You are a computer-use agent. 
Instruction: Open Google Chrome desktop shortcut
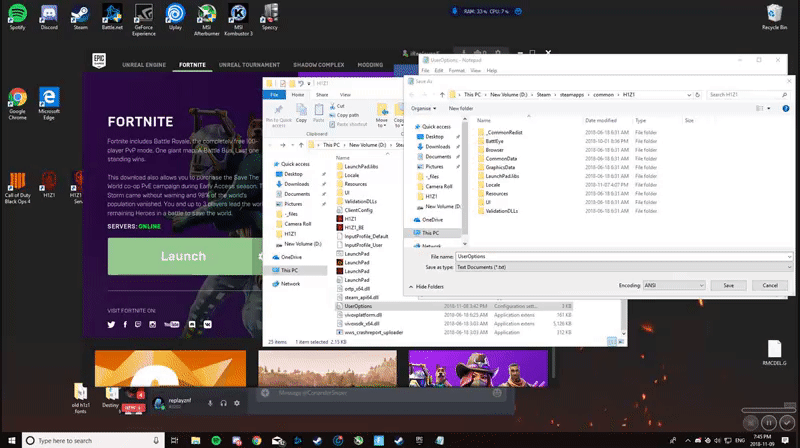click(17, 104)
